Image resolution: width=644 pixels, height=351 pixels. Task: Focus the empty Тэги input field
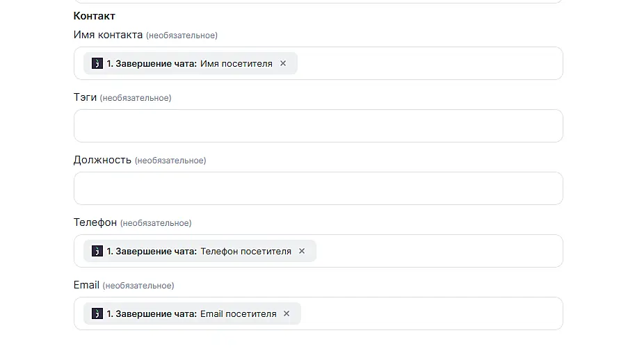pyautogui.click(x=318, y=126)
